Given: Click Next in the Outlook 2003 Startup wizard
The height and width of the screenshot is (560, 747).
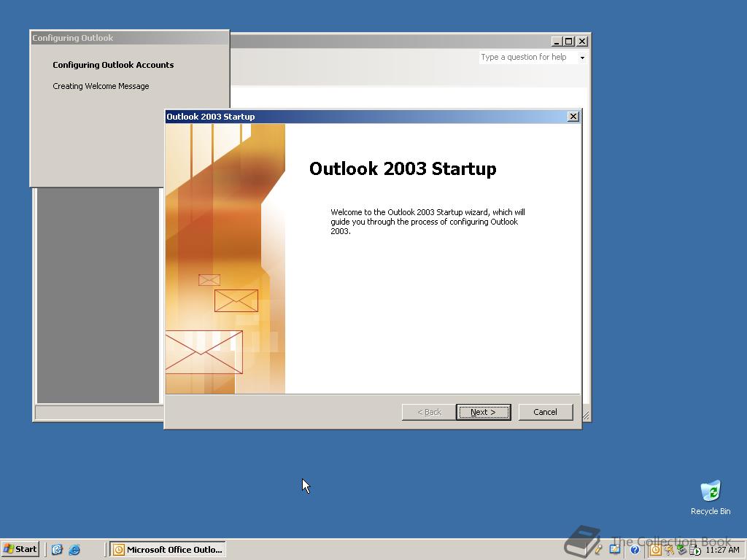Looking at the screenshot, I should (x=483, y=412).
